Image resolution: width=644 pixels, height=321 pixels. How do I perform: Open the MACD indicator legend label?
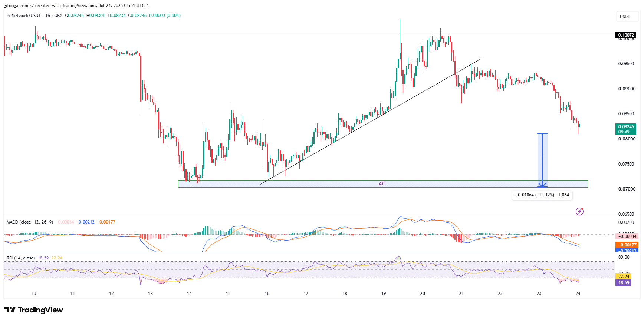pyautogui.click(x=30, y=222)
